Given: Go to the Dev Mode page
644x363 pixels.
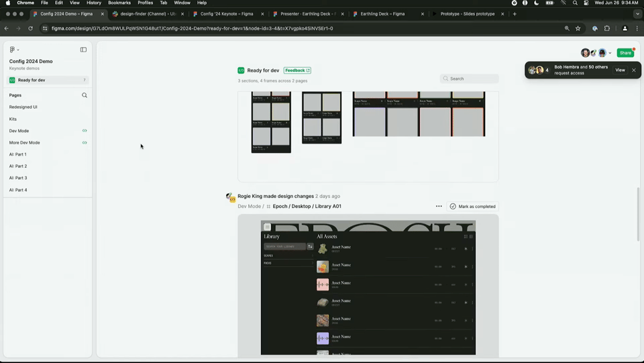Looking at the screenshot, I should tap(19, 131).
